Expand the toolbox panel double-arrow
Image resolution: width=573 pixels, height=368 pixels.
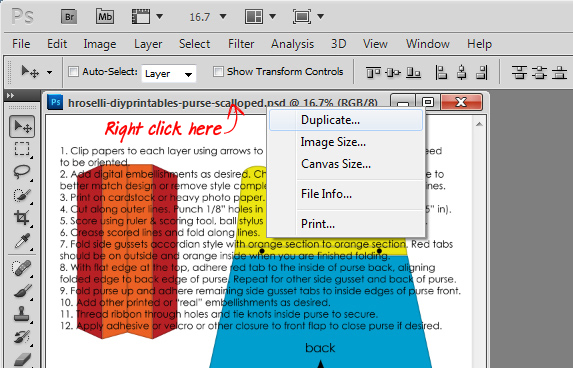click(11, 96)
